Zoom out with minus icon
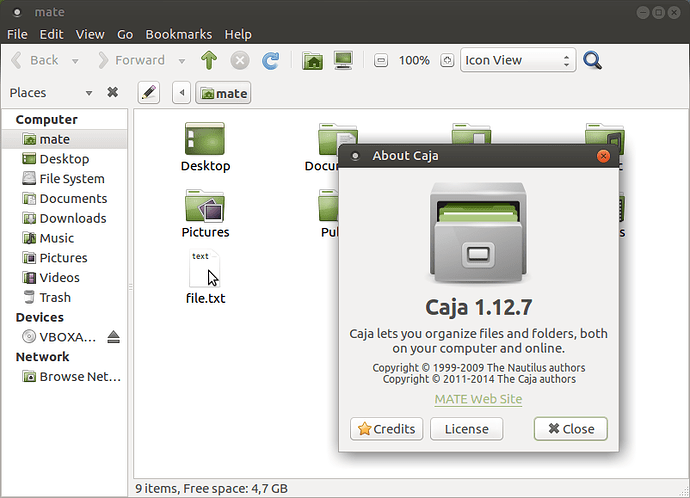690x498 pixels. coord(381,60)
